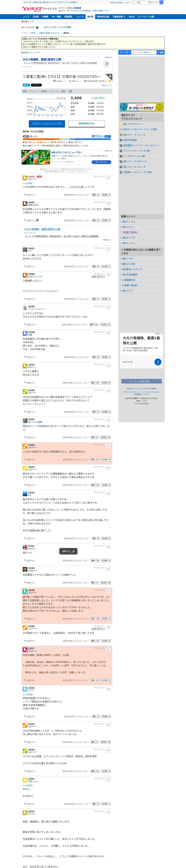Open the thread RSS feed icon
This screenshot has width=186, height=868.
[109, 81]
